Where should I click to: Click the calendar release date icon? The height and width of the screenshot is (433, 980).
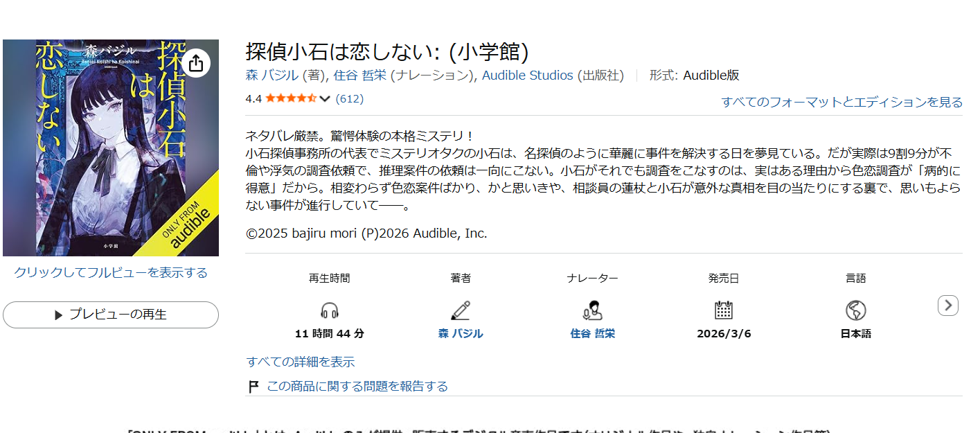pos(724,310)
